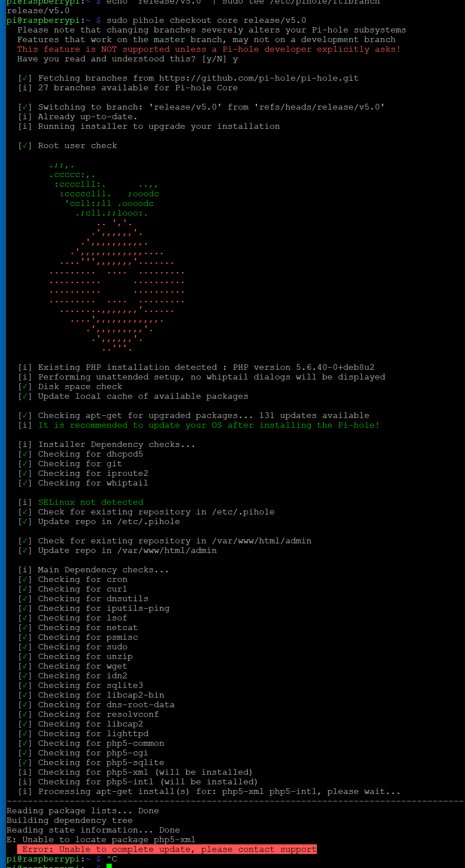Click 'Running installer to upgrade your installation'
The height and width of the screenshot is (868, 465).
[149, 126]
